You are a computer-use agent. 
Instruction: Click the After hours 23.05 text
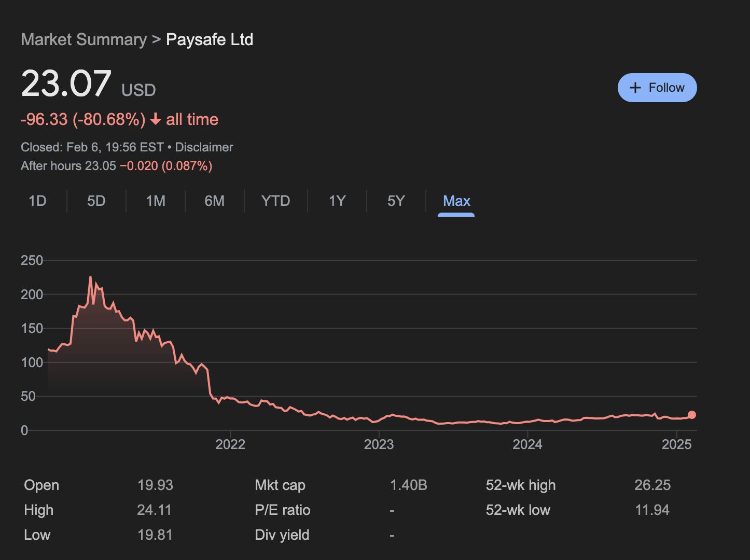click(x=68, y=166)
